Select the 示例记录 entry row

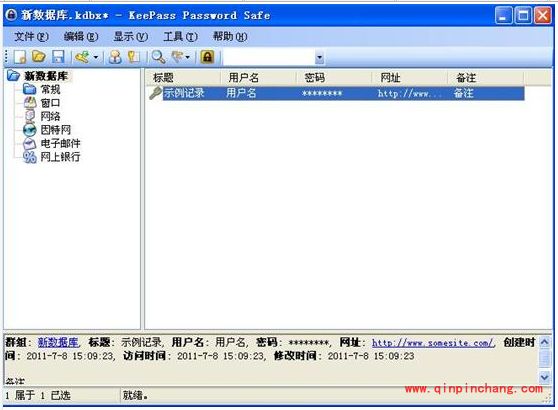(x=336, y=93)
